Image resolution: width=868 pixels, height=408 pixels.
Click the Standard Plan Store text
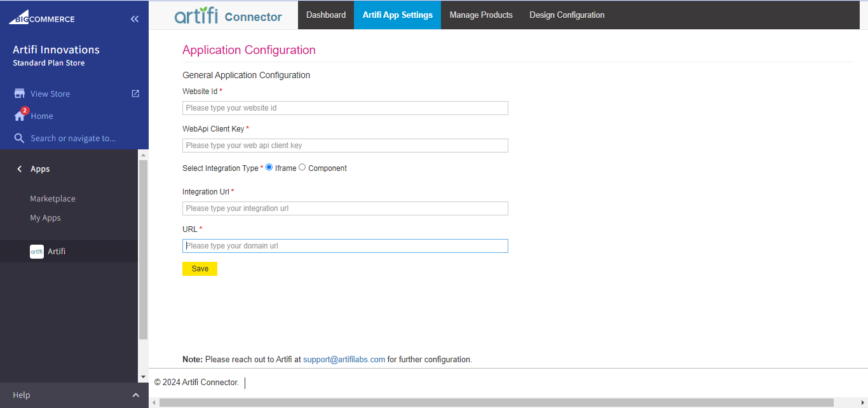pyautogui.click(x=48, y=63)
